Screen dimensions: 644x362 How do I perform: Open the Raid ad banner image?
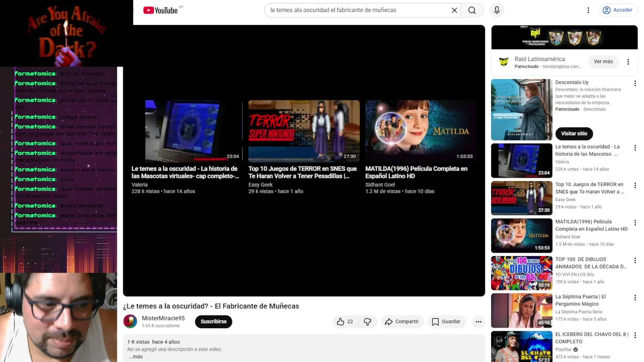(x=565, y=38)
